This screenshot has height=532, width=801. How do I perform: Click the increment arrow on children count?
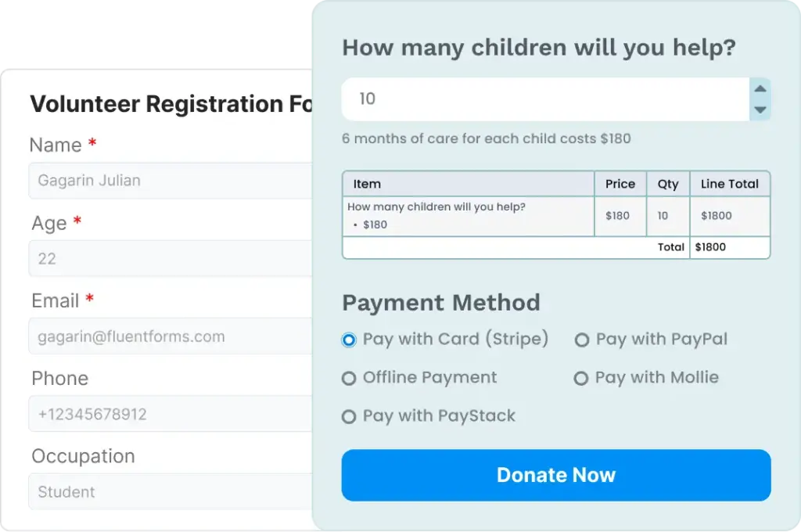point(760,88)
